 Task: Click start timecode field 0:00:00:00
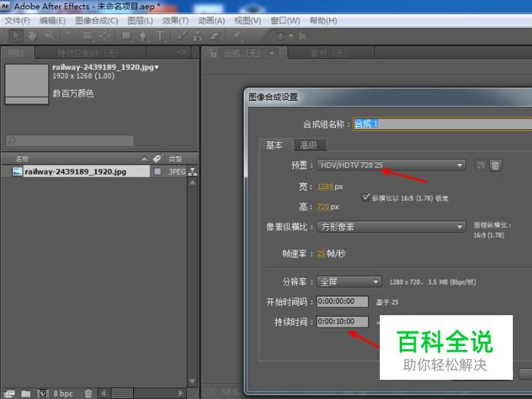342,301
